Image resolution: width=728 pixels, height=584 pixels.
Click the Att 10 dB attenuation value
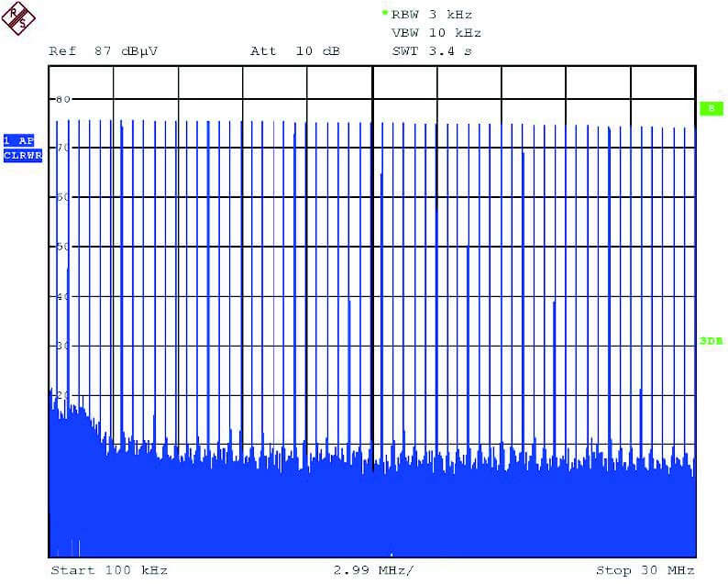[x=294, y=51]
